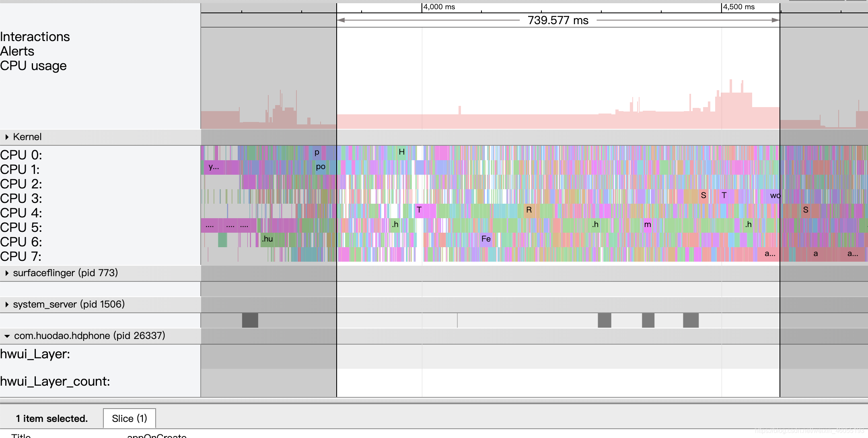Select the dark gray block left of the selection
The height and width of the screenshot is (438, 868).
point(250,320)
